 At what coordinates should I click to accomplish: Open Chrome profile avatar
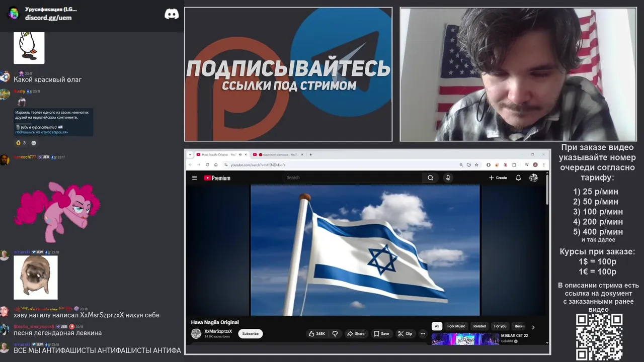click(x=535, y=165)
